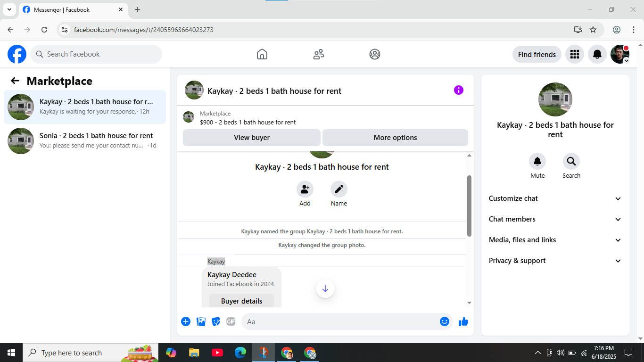644x362 pixels.
Task: Open the Facebook menu grid icon
Action: 575,54
